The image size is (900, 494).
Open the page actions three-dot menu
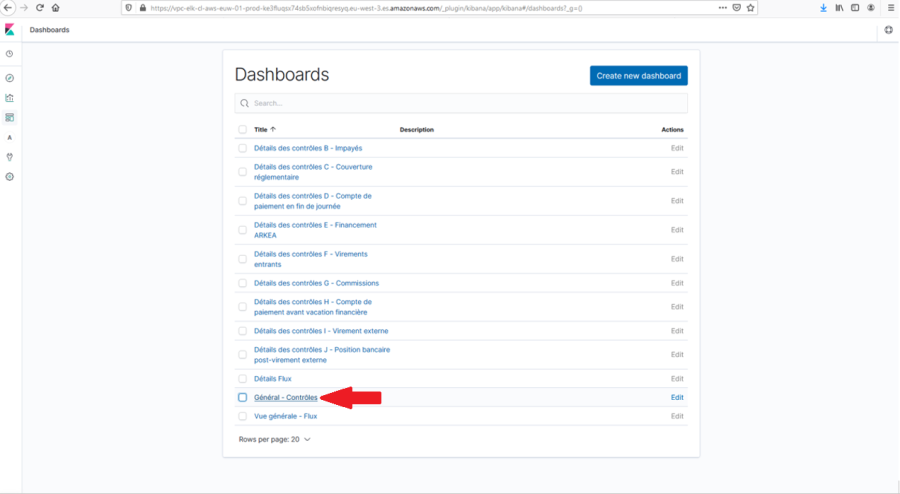tap(723, 7)
